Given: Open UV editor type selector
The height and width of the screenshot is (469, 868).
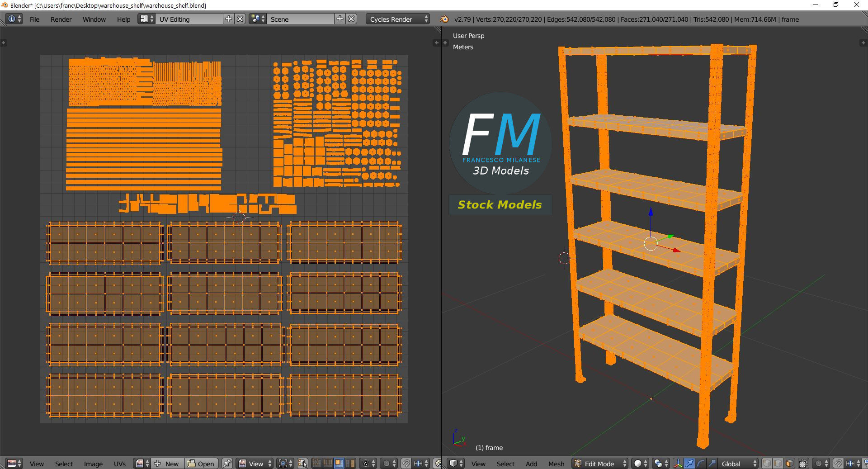Looking at the screenshot, I should (14, 464).
